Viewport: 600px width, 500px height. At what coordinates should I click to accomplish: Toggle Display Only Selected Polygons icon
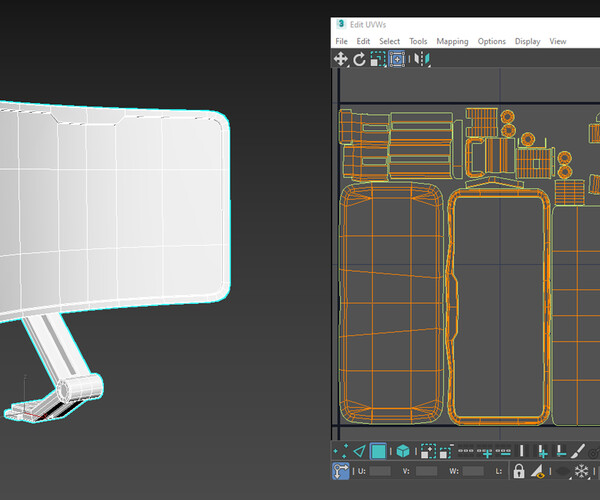tap(538, 471)
